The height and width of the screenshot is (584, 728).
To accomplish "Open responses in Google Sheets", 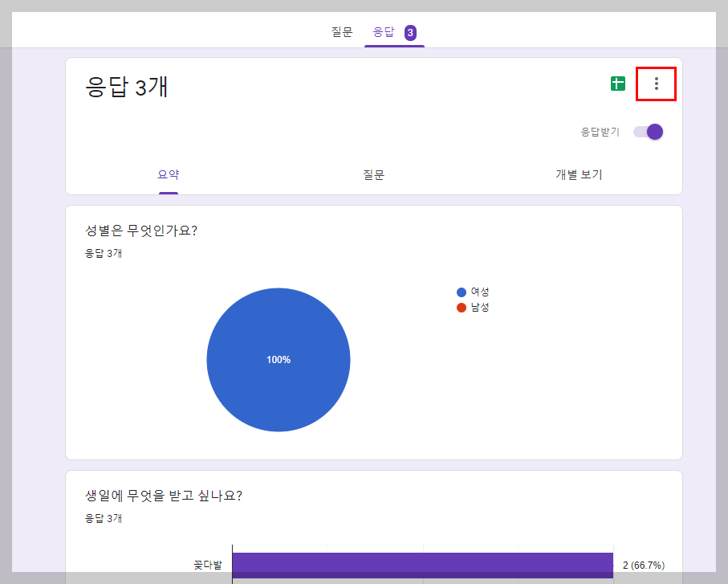I will click(x=618, y=83).
